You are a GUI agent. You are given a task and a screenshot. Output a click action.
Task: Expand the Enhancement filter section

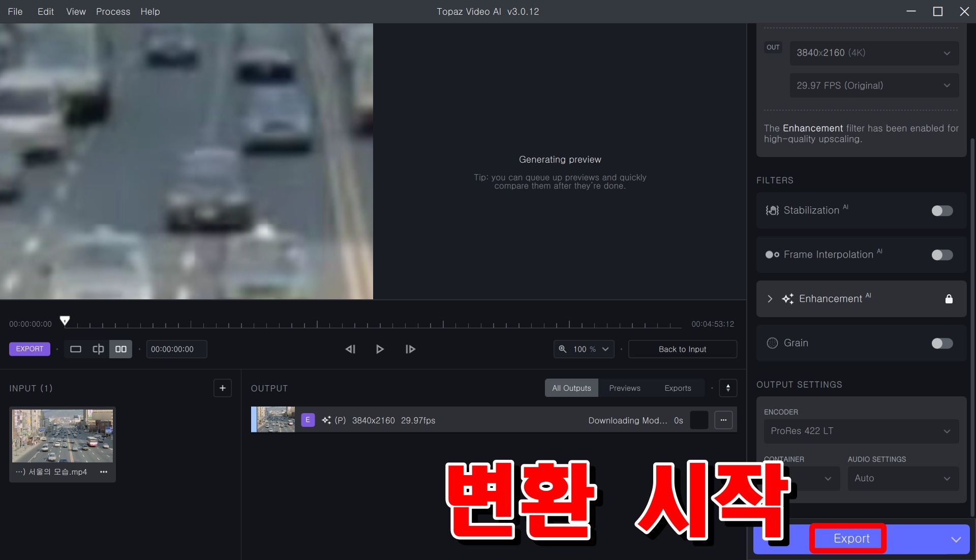coord(770,299)
